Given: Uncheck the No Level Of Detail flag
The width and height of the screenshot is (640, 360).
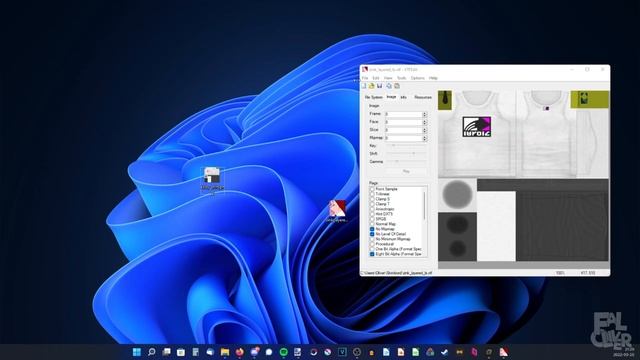Looking at the screenshot, I should (372, 234).
